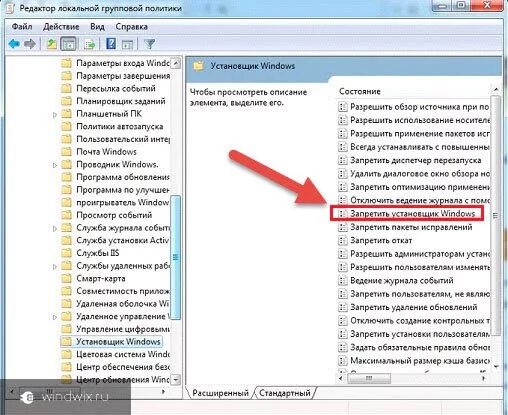Image resolution: width=508 pixels, height=415 pixels.
Task: Select policy Разрешить использование носителей
Action: click(414, 120)
